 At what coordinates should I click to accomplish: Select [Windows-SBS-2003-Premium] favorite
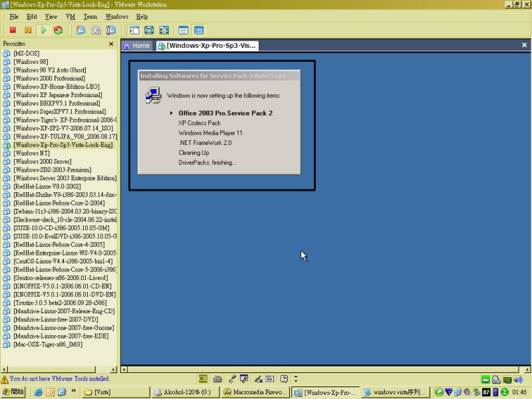click(x=53, y=170)
